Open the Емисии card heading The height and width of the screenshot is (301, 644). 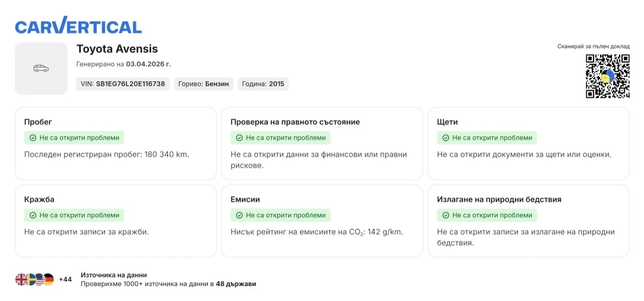point(245,199)
